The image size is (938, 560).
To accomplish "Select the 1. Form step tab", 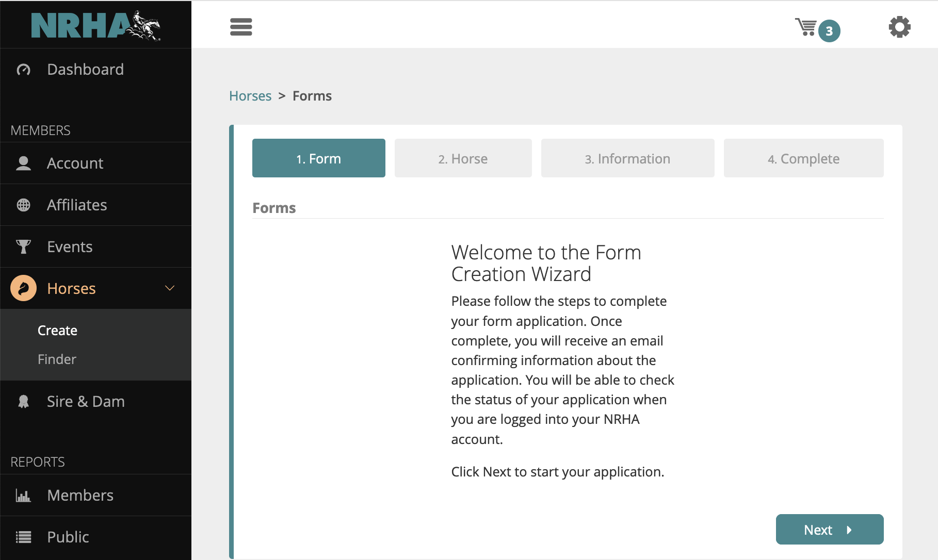I will (318, 158).
